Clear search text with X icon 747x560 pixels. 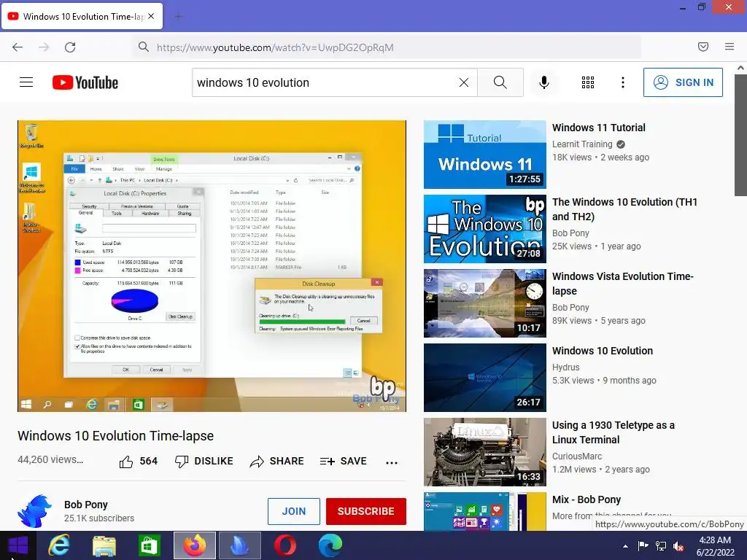pos(463,82)
